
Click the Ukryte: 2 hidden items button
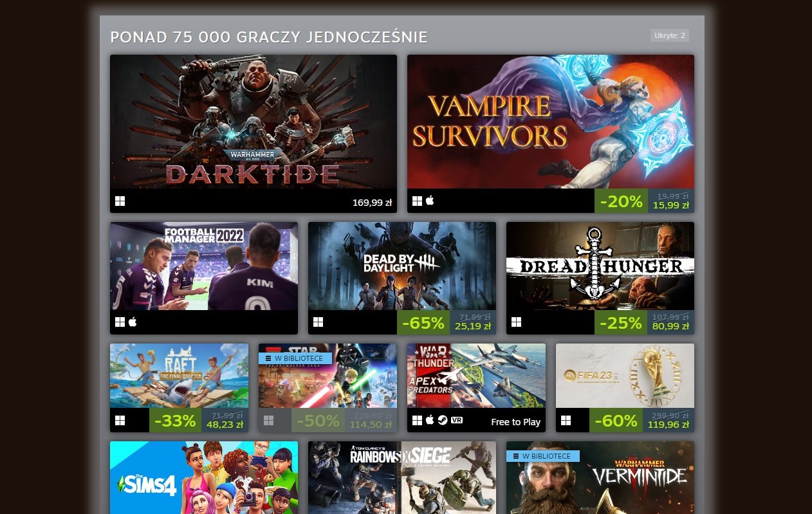coord(670,35)
